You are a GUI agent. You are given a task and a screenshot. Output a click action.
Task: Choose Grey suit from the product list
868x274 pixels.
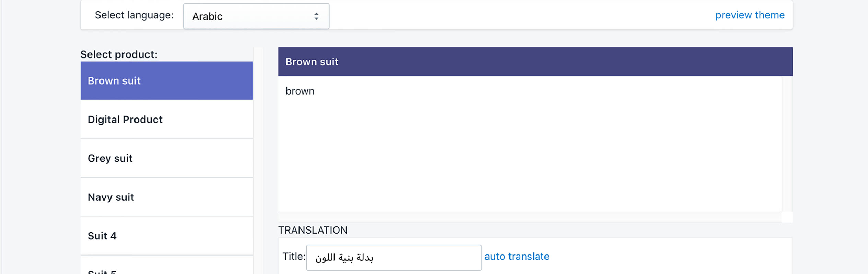click(x=166, y=158)
